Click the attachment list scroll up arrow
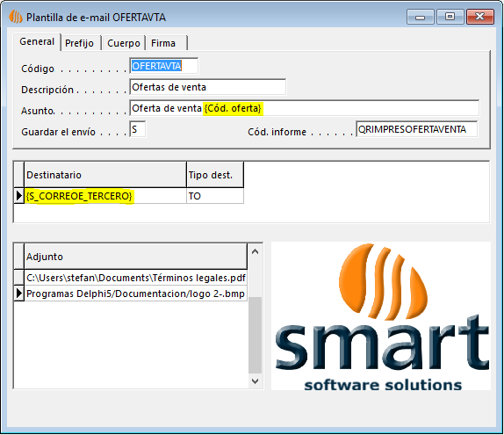 click(256, 251)
